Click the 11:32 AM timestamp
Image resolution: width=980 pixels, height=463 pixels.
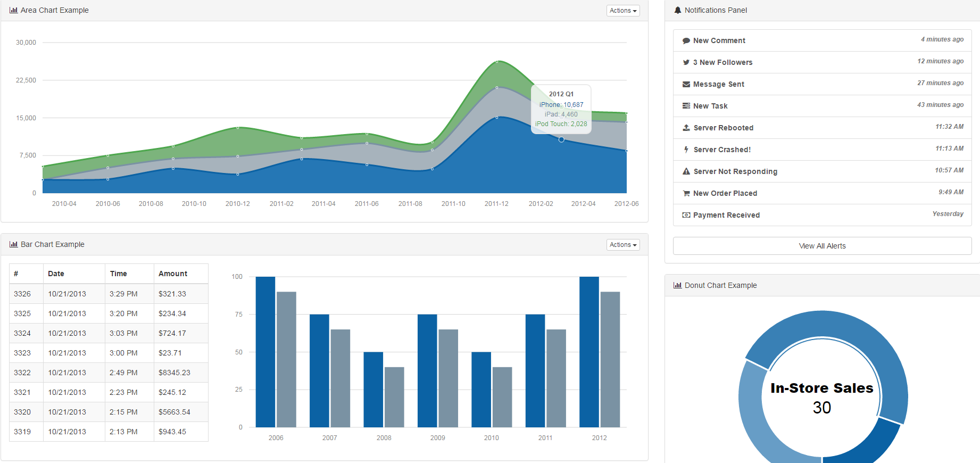pos(950,127)
